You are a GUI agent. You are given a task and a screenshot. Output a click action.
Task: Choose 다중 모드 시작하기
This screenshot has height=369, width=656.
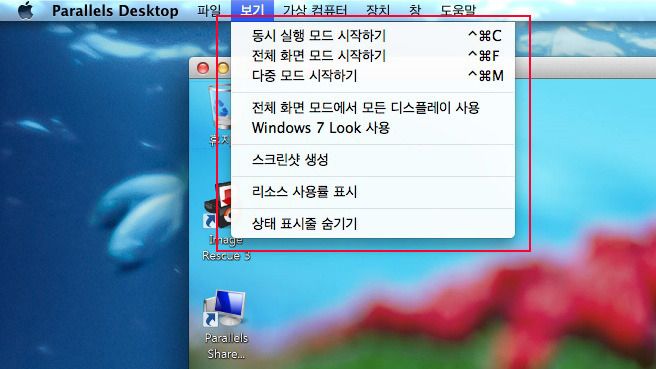pyautogui.click(x=373, y=76)
